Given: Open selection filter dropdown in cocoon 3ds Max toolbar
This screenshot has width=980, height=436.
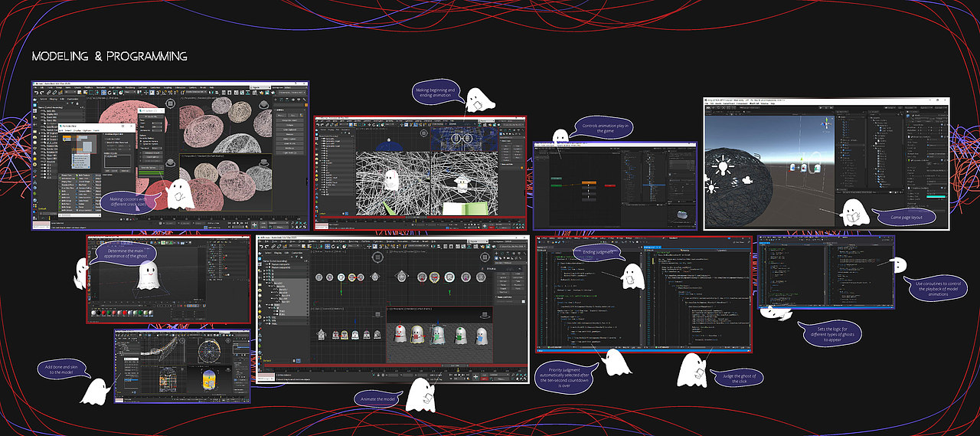Looking at the screenshot, I should click(70, 92).
